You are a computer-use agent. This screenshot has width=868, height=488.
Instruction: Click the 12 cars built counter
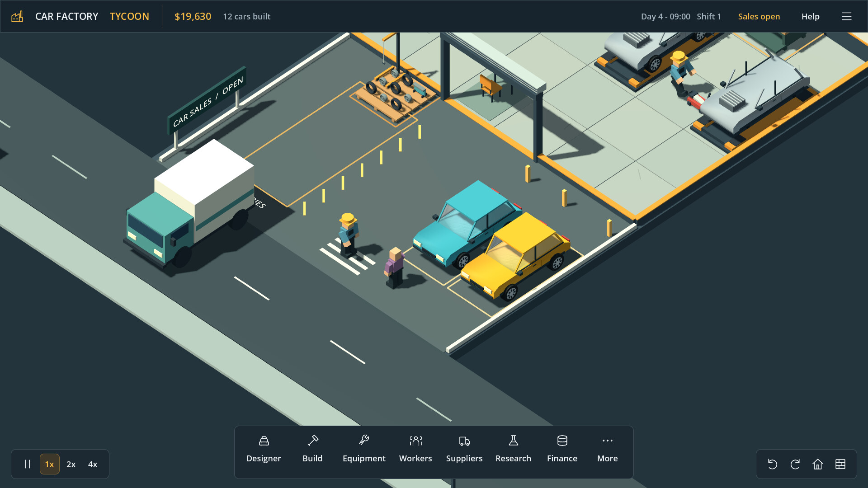click(x=247, y=16)
